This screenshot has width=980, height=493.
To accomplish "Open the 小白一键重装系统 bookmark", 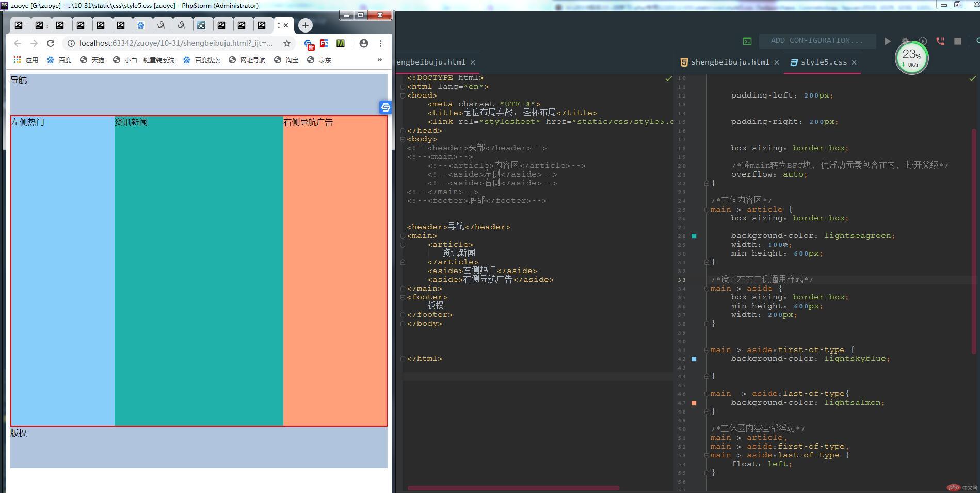I will (x=143, y=60).
